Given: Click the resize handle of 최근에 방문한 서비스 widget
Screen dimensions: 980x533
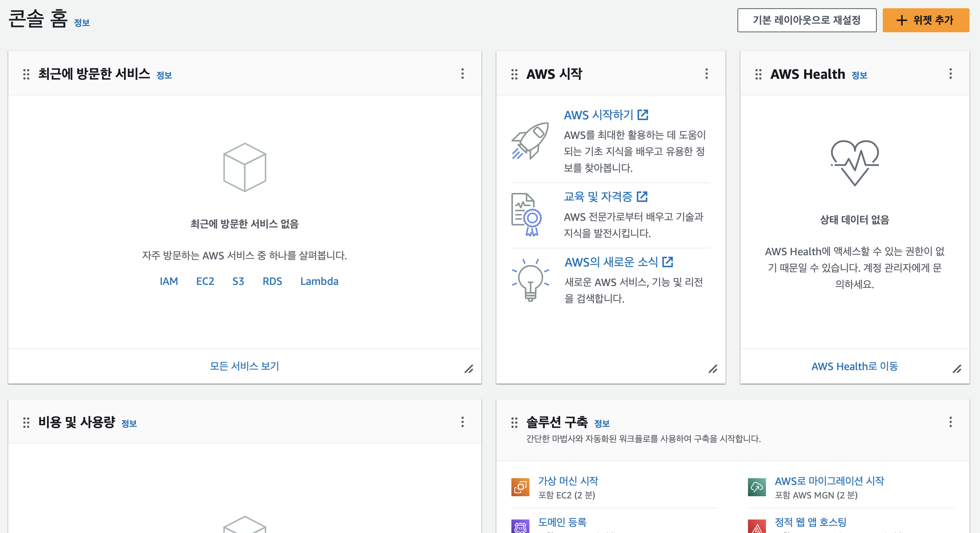Looking at the screenshot, I should pyautogui.click(x=469, y=369).
